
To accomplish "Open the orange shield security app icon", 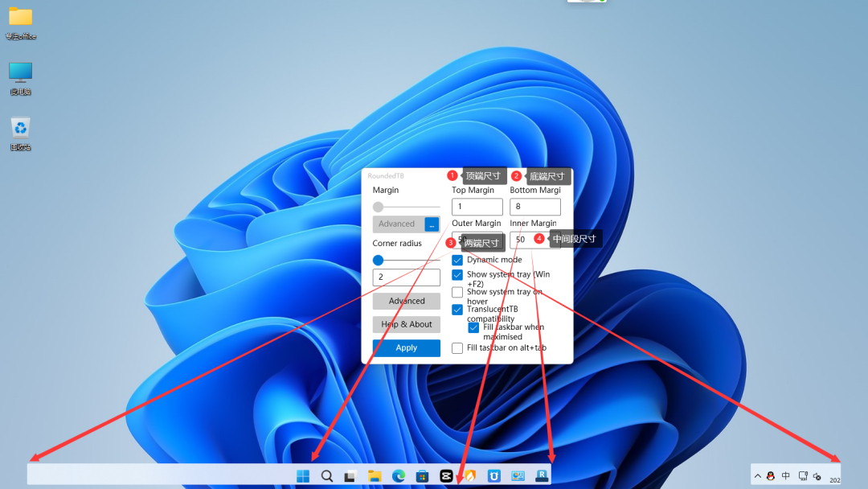I will click(x=470, y=475).
